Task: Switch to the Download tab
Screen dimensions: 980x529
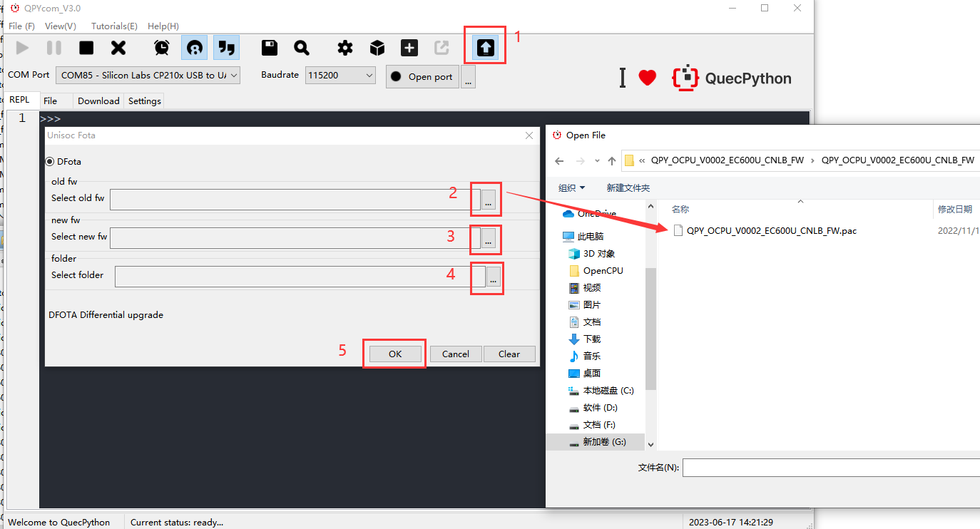Action: (98, 101)
